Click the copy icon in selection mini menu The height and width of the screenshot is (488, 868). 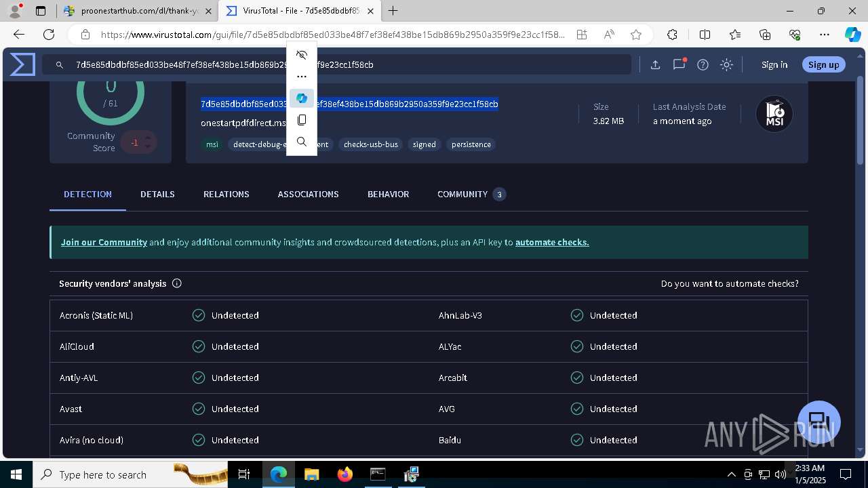pyautogui.click(x=302, y=120)
